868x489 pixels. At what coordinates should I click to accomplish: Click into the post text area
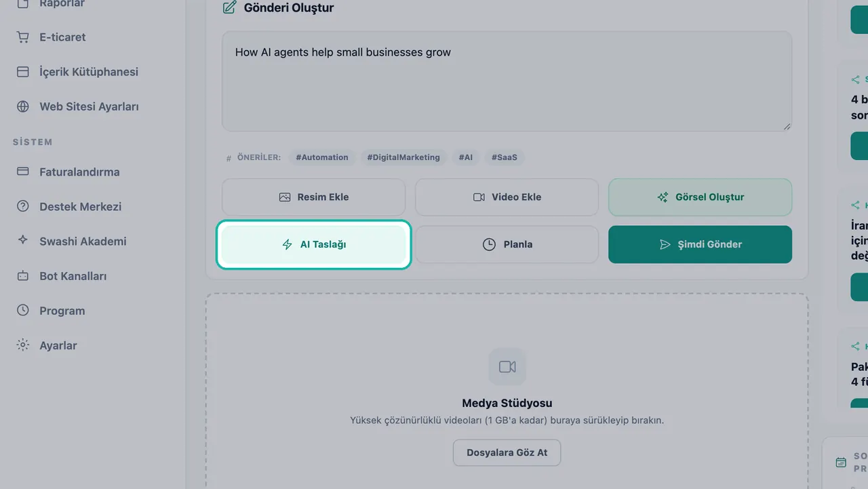[x=507, y=81]
